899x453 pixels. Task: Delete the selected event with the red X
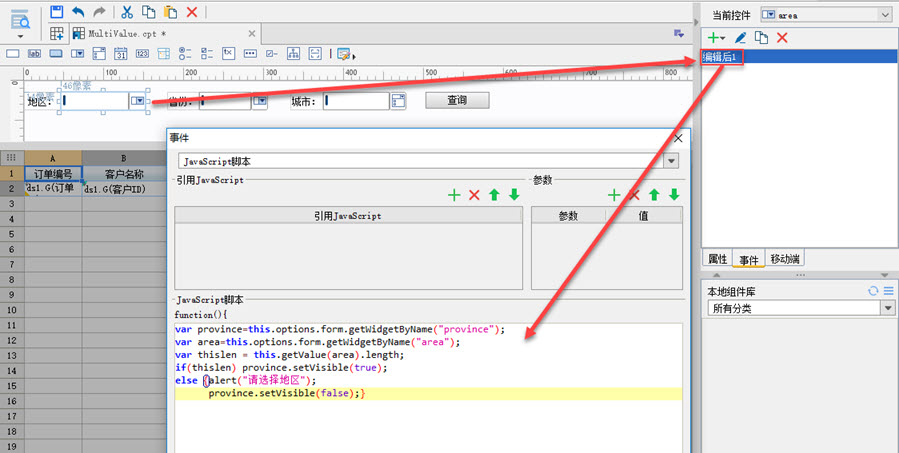[782, 38]
